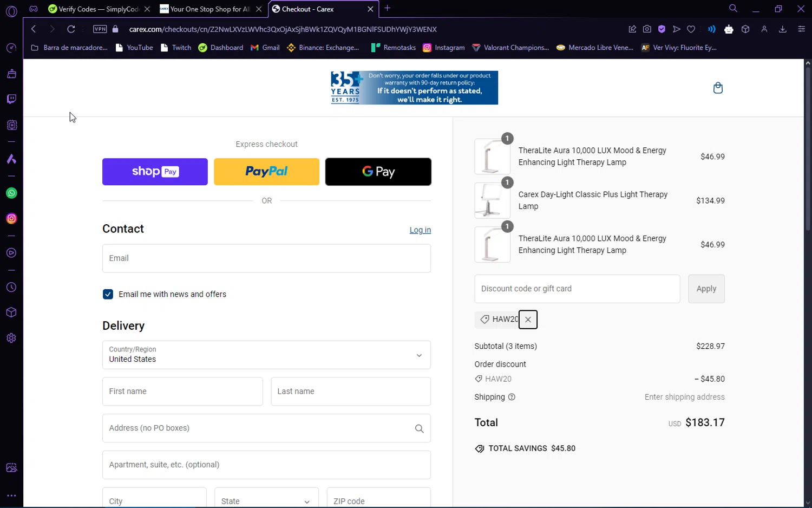The image size is (812, 508).
Task: Focus the Last name field
Action: click(351, 392)
